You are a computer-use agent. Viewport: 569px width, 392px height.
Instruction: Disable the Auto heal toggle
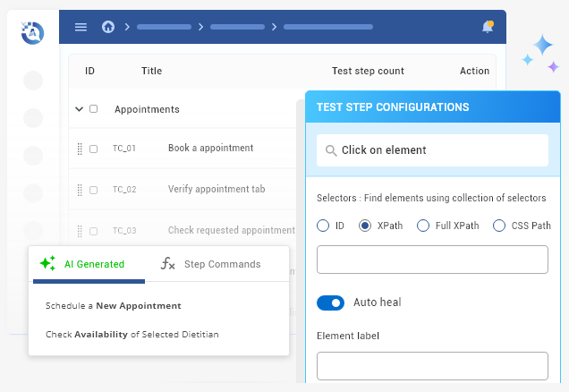[x=331, y=303]
